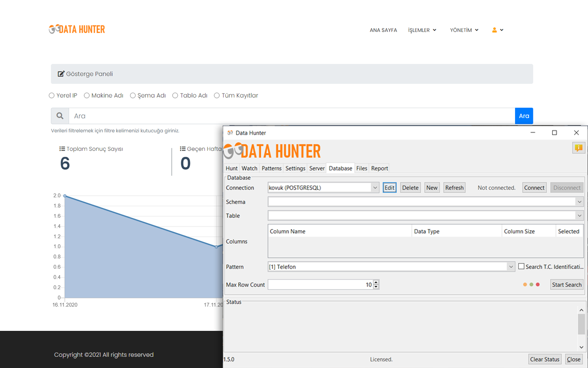This screenshot has height=368, width=588.
Task: Click the orange status indicator dot
Action: coord(525,285)
